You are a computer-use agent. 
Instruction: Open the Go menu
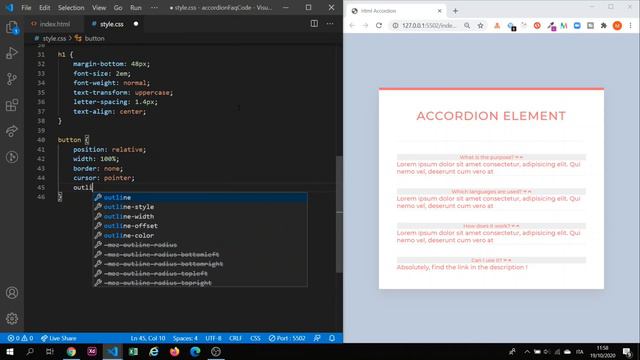[x=118, y=8]
